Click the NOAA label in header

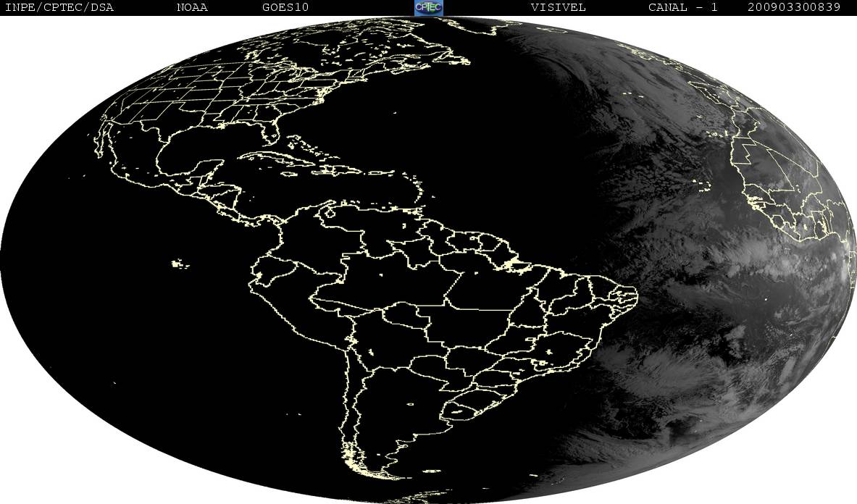click(x=192, y=8)
